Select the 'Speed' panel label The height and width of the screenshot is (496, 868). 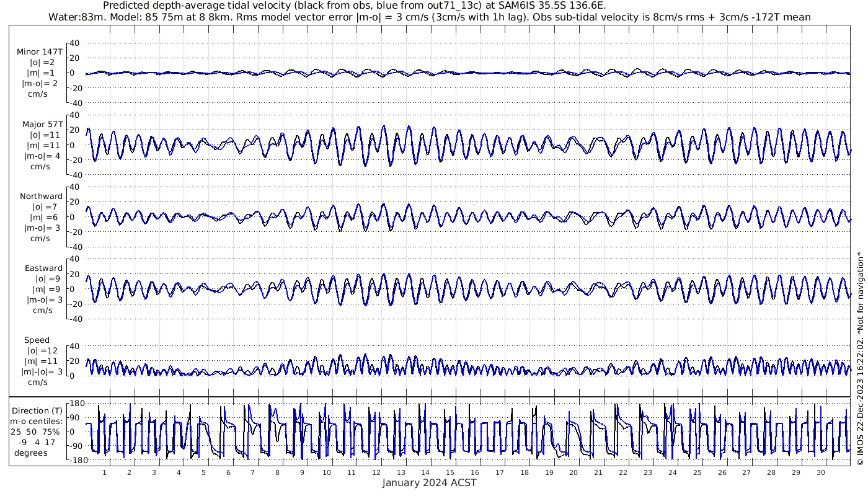[x=37, y=340]
